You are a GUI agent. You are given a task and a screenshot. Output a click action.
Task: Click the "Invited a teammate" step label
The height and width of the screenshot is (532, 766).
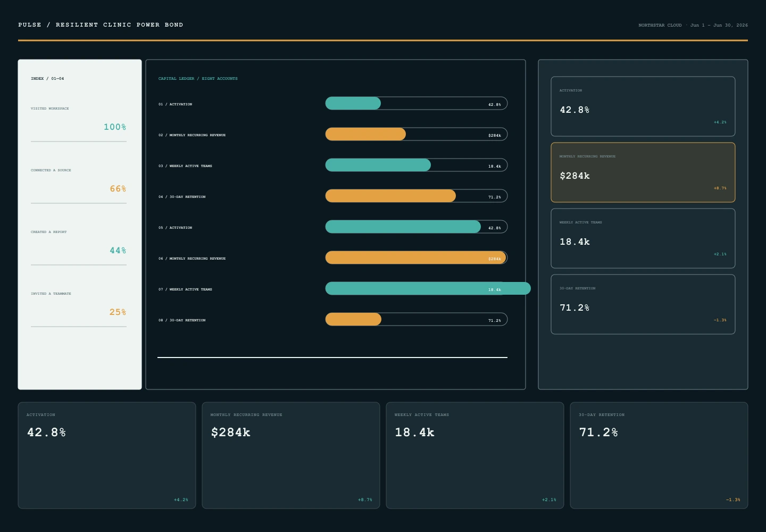51,294
